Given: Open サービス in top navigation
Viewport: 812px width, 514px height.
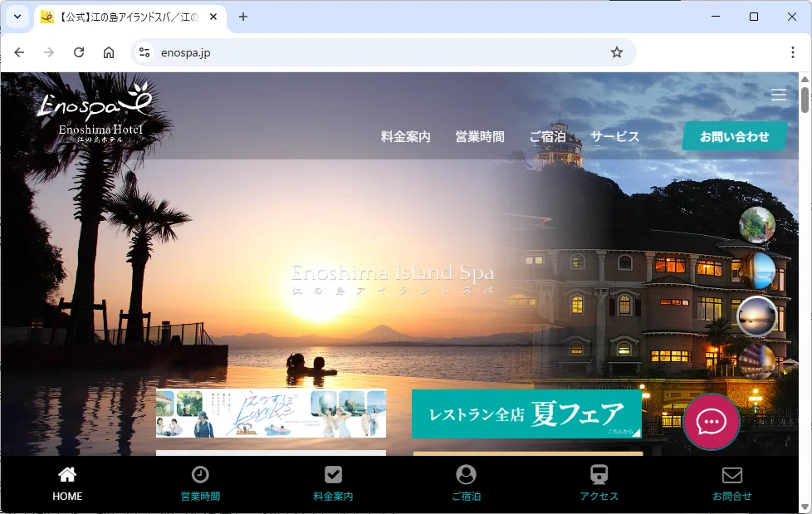Looking at the screenshot, I should [614, 137].
